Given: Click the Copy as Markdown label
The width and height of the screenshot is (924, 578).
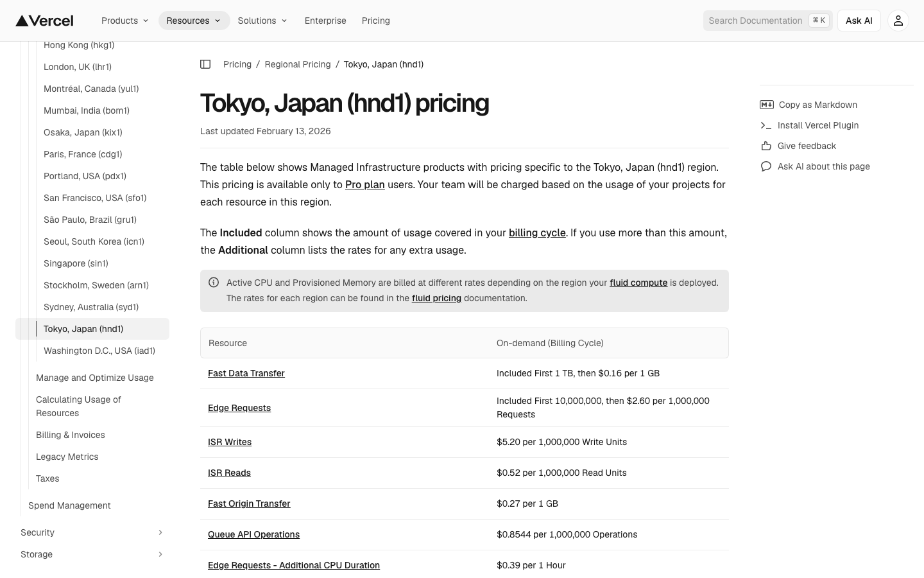Looking at the screenshot, I should coord(818,105).
